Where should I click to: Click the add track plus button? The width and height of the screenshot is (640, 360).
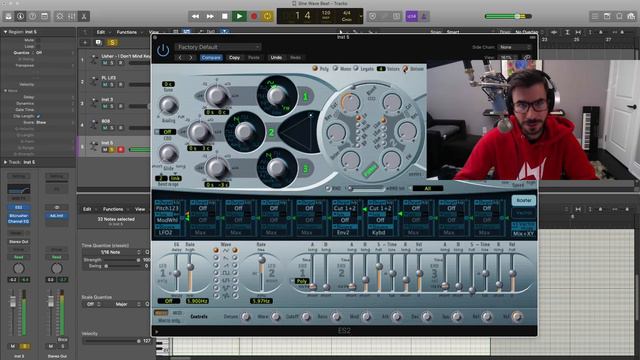[85, 42]
